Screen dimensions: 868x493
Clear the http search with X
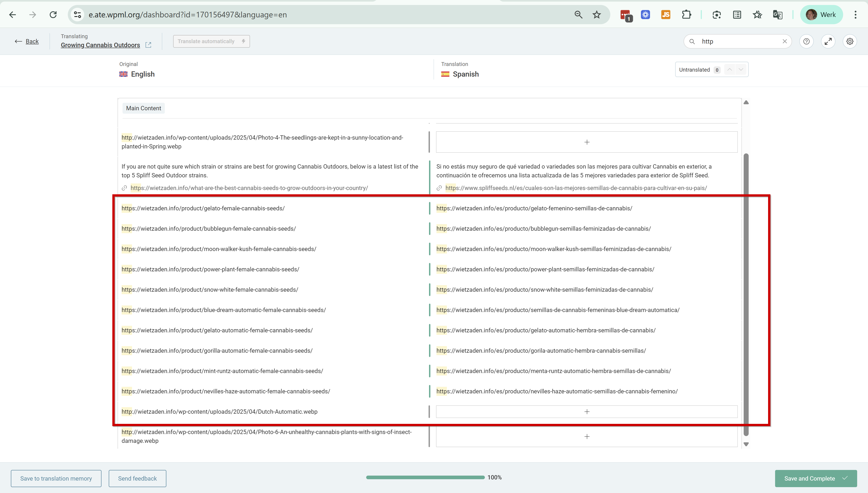(x=785, y=41)
